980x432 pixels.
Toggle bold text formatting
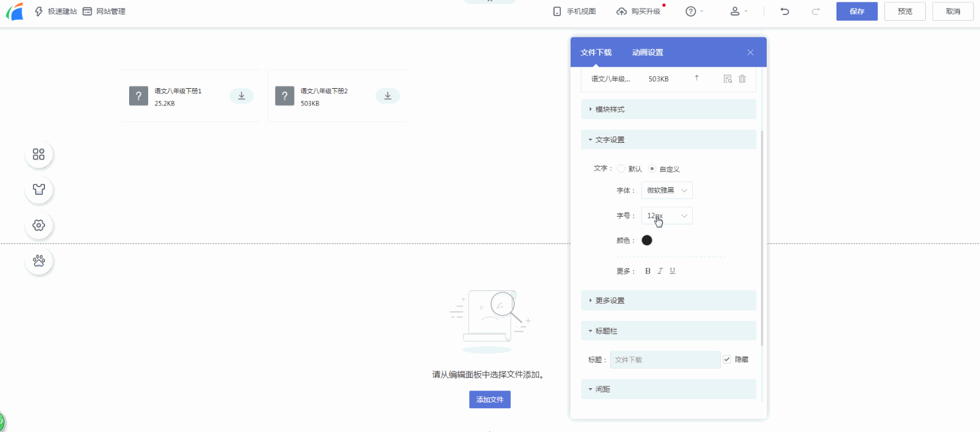pos(648,271)
